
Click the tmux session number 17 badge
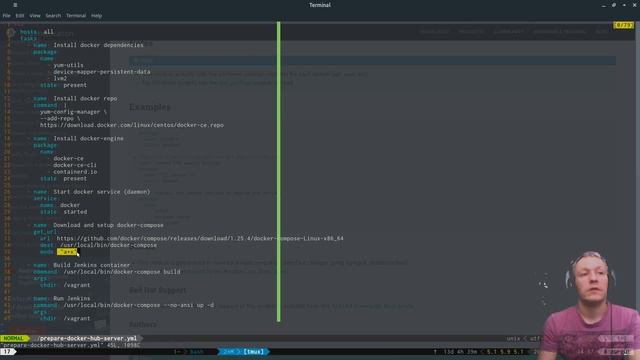click(x=7, y=351)
